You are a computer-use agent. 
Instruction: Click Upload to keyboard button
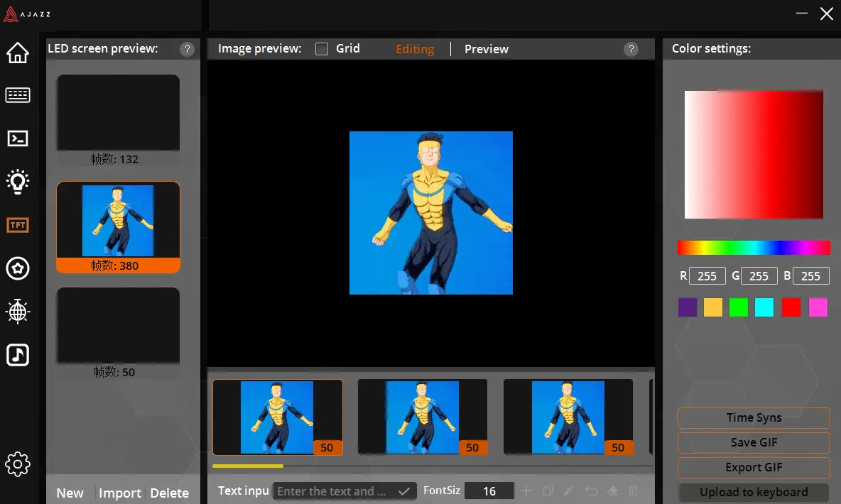click(754, 492)
